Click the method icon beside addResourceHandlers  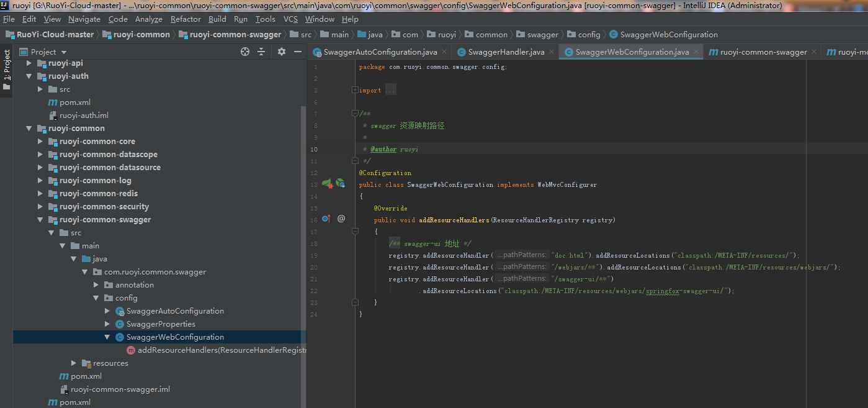(x=130, y=350)
